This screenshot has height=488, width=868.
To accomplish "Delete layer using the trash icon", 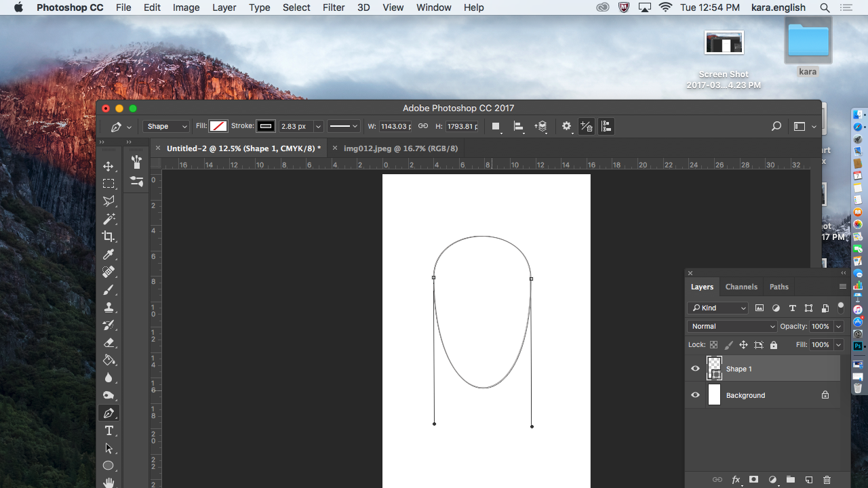I will click(x=827, y=479).
